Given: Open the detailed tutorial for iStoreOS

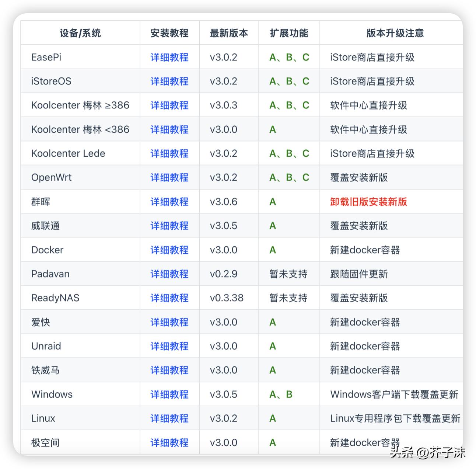Looking at the screenshot, I should click(x=169, y=81).
